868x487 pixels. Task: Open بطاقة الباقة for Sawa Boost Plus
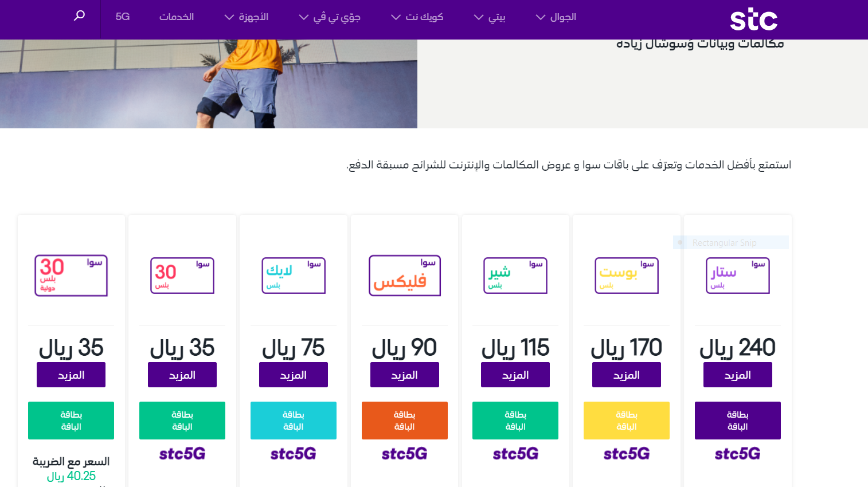pyautogui.click(x=626, y=420)
